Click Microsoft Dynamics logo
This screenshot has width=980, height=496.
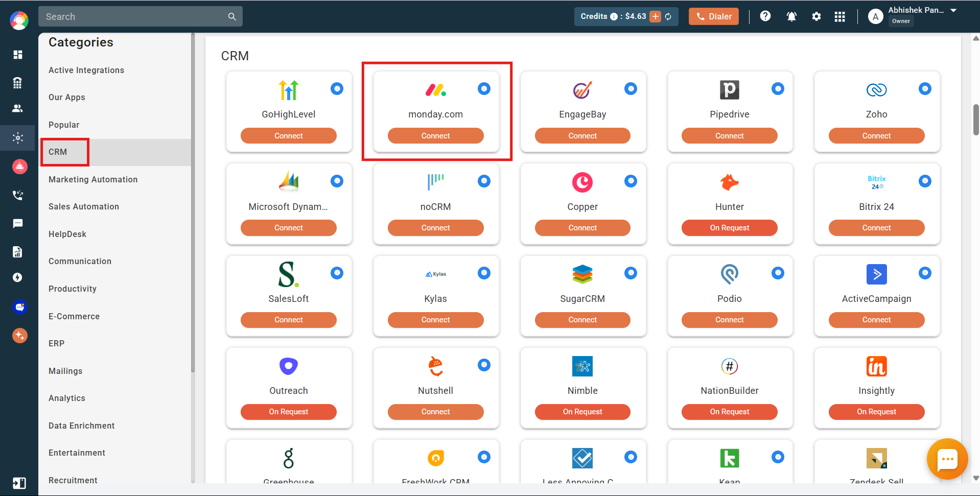point(289,181)
